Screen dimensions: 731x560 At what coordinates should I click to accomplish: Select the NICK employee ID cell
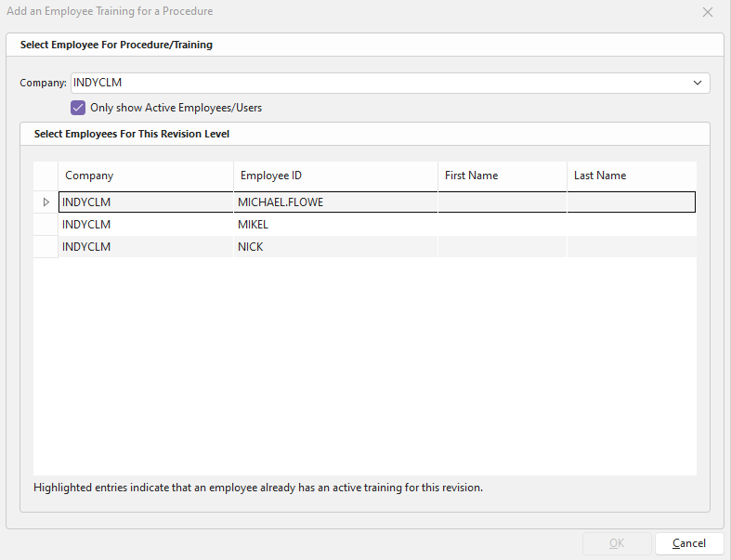[334, 247]
